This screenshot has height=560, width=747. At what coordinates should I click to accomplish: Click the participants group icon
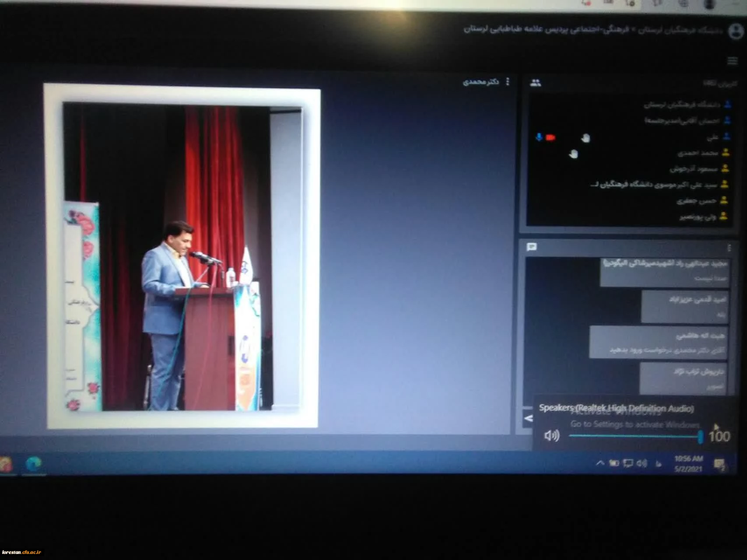(536, 83)
